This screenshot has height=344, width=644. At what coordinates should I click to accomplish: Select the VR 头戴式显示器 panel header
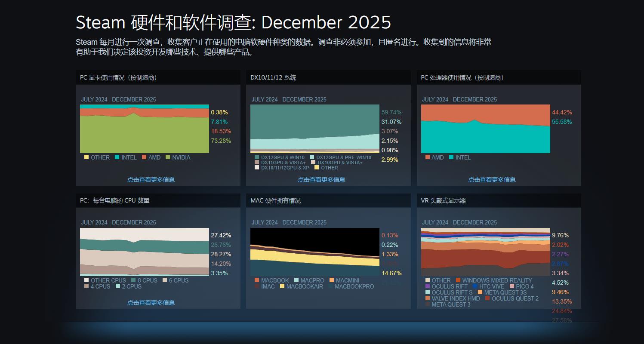pyautogui.click(x=499, y=200)
